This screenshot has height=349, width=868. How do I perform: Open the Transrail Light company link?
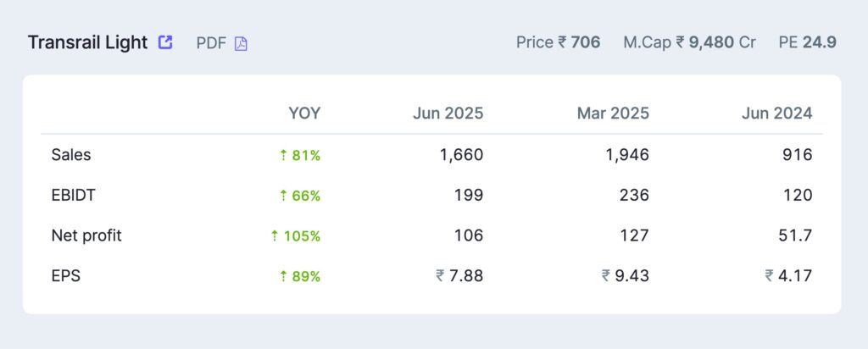point(87,42)
